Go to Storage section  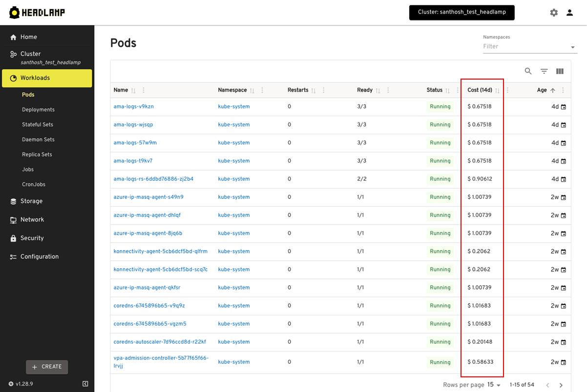(x=31, y=201)
